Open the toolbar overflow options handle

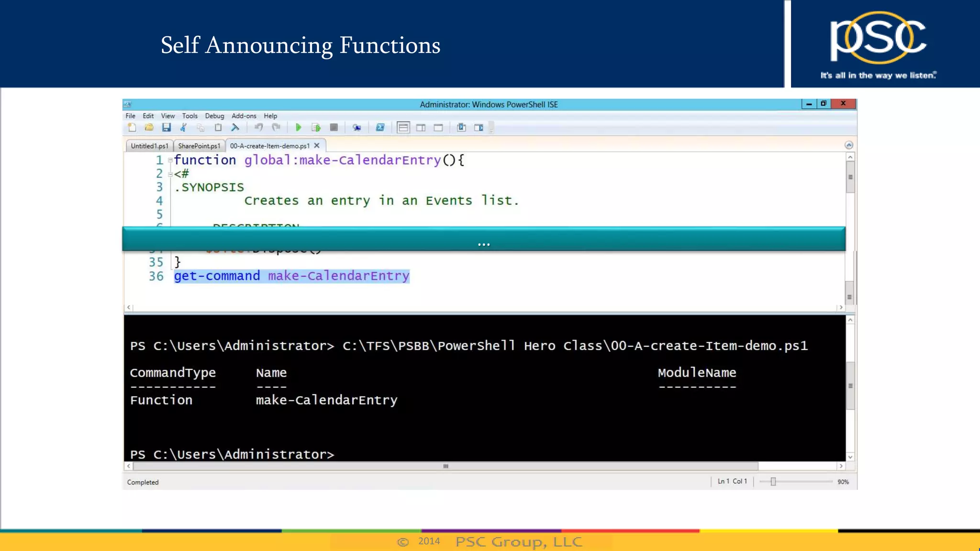(491, 128)
